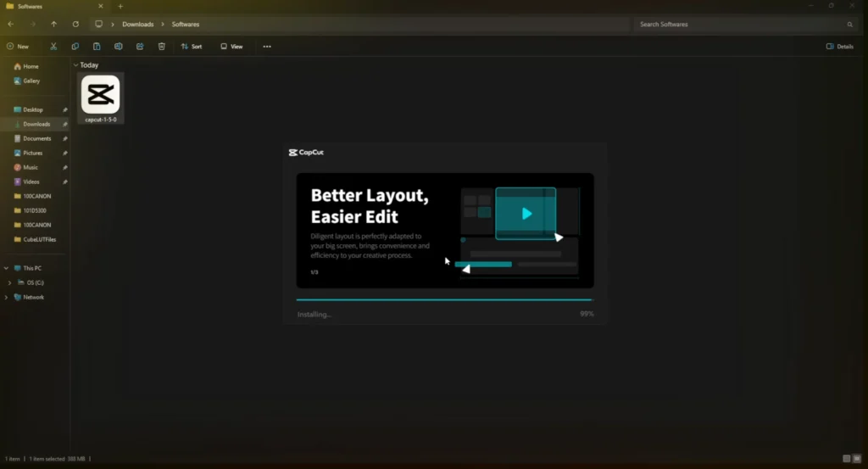Screen dimensions: 868x469
Task: Open the See more three-dots menu
Action: pos(267,47)
